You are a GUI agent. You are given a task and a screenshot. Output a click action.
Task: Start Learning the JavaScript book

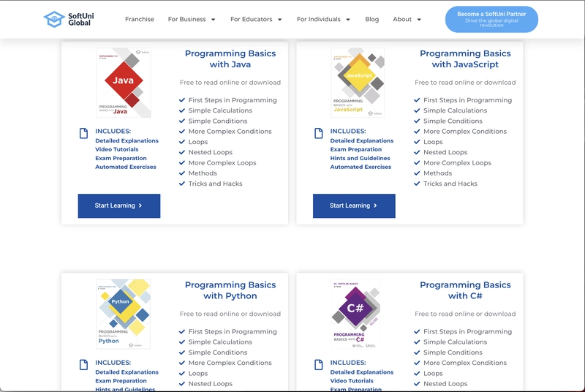pyautogui.click(x=354, y=206)
